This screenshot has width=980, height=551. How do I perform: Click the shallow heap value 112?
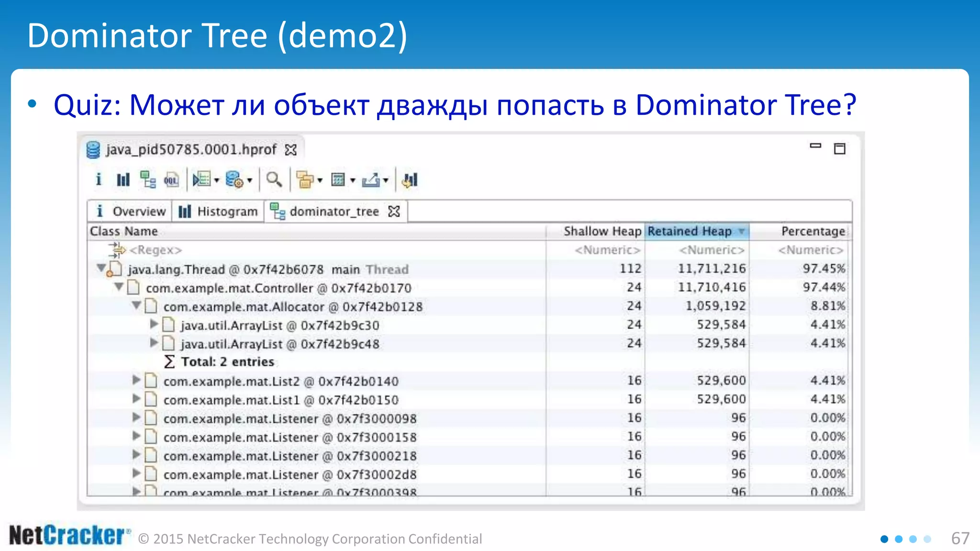(x=630, y=269)
